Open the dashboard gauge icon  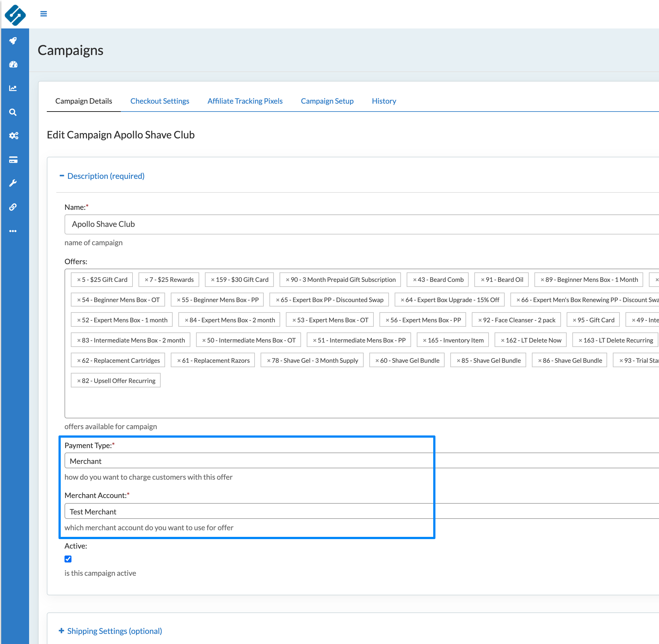click(x=13, y=64)
